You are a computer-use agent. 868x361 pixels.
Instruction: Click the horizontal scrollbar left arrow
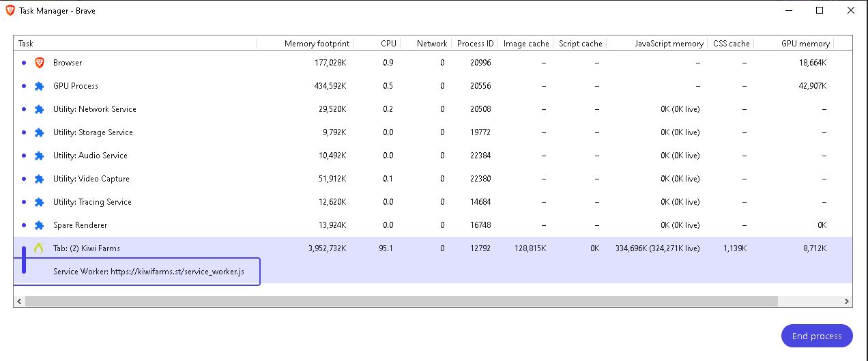[x=19, y=301]
